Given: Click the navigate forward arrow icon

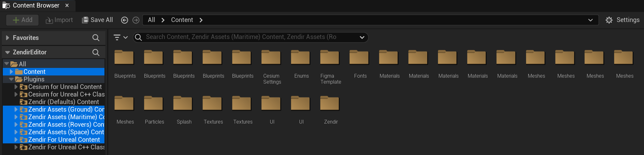Looking at the screenshot, I should [x=136, y=20].
